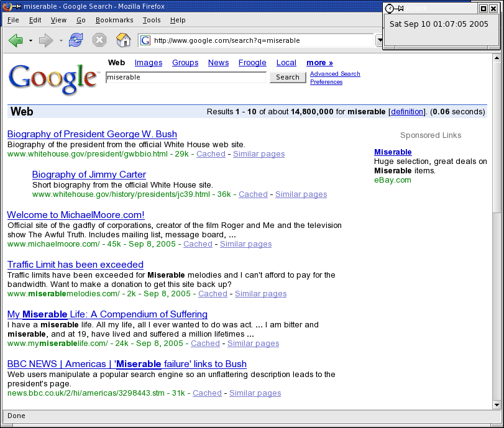Screen dimensions: 504x428
Task: Go to the Home page icon
Action: click(123, 40)
